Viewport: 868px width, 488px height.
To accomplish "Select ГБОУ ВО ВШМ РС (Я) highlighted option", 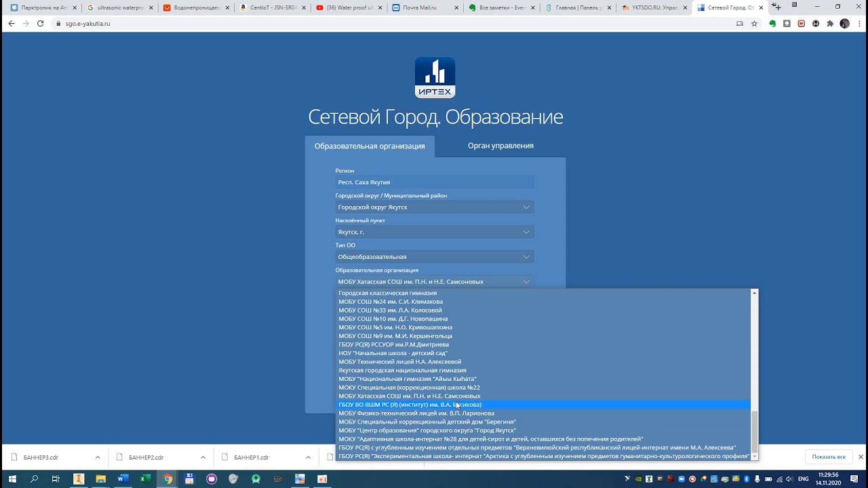I will [x=544, y=405].
